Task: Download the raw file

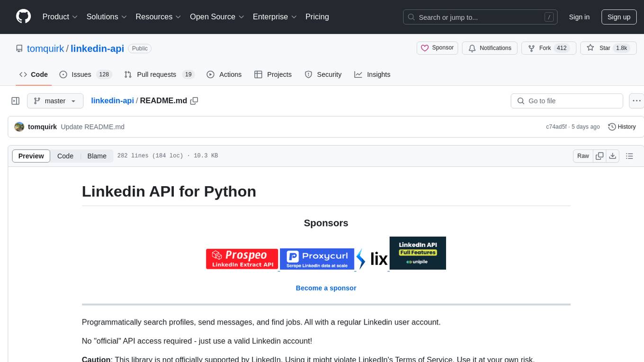Action: tap(613, 156)
